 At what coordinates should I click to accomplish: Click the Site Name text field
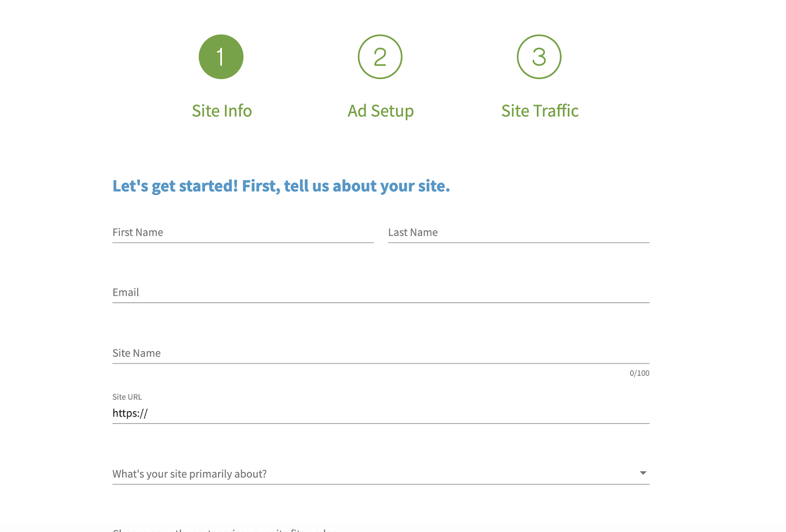[381, 353]
